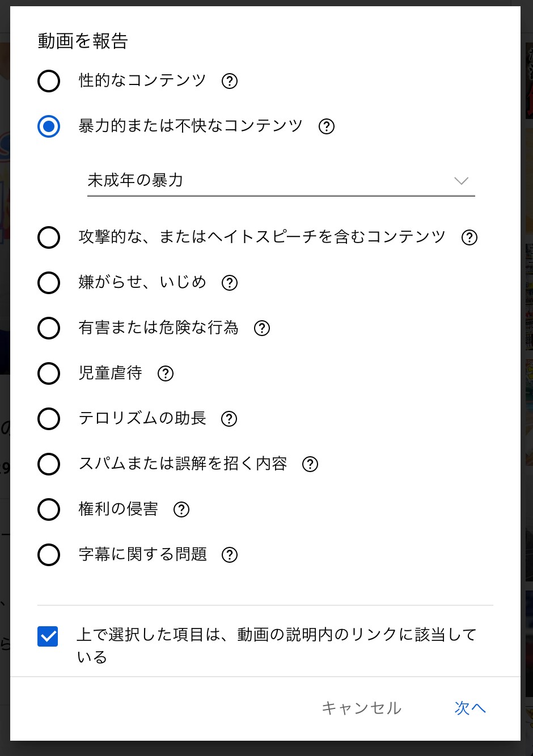Screen dimensions: 533x756
Task: Open help icon beside 字幕に関する問題
Action: tap(230, 555)
